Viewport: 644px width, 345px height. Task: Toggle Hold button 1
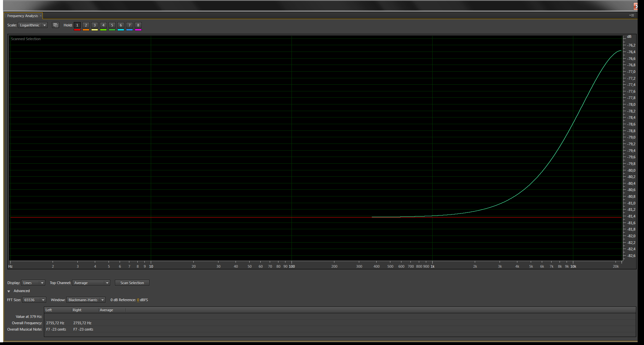point(77,25)
